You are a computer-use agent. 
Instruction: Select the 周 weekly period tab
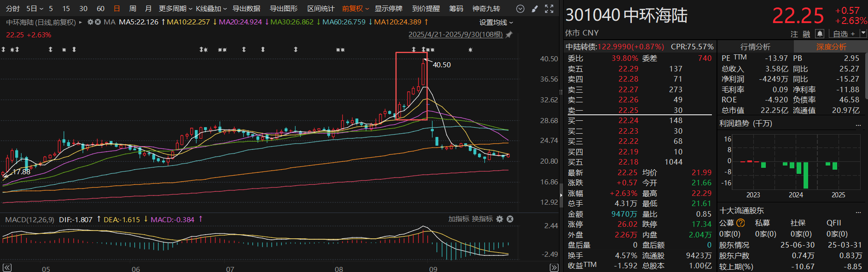pos(133,9)
